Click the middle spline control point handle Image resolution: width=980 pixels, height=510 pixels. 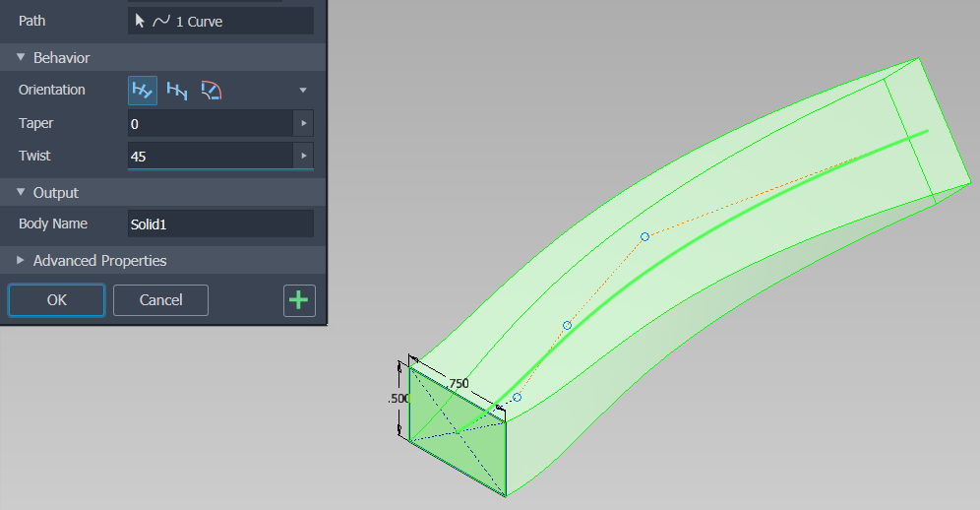567,326
